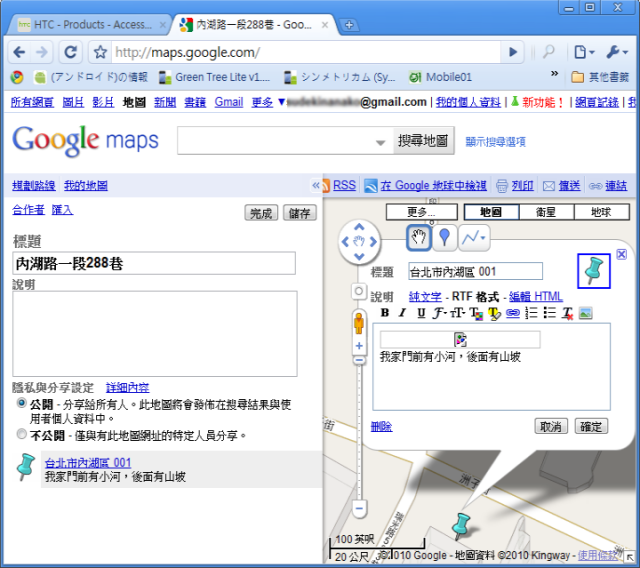This screenshot has width=640, height=568.
Task: Click the RSS feed icon
Action: point(326,186)
